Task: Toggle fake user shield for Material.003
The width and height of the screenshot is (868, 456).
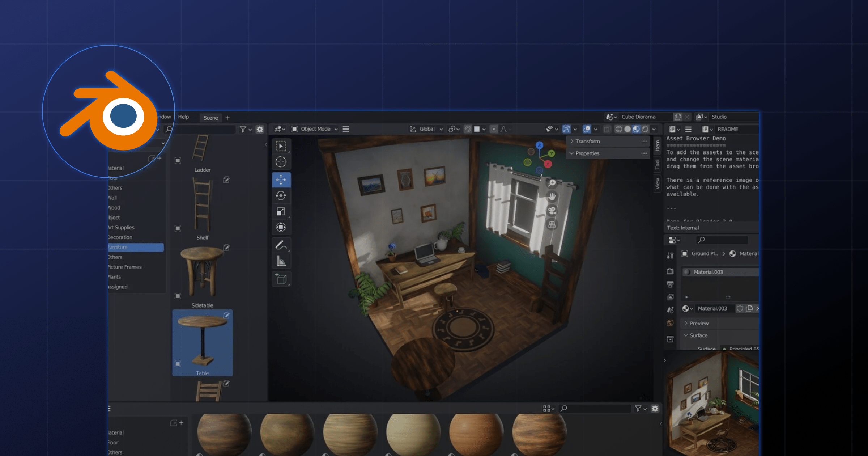Action: tap(740, 309)
